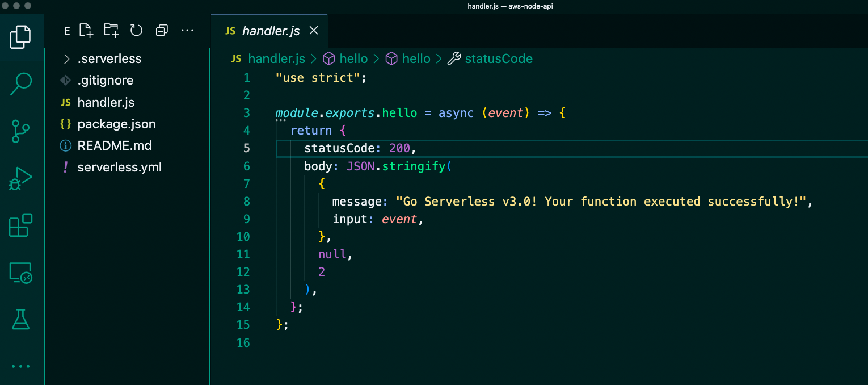This screenshot has width=868, height=385.
Task: Click the message string on line 8
Action: [x=601, y=202]
